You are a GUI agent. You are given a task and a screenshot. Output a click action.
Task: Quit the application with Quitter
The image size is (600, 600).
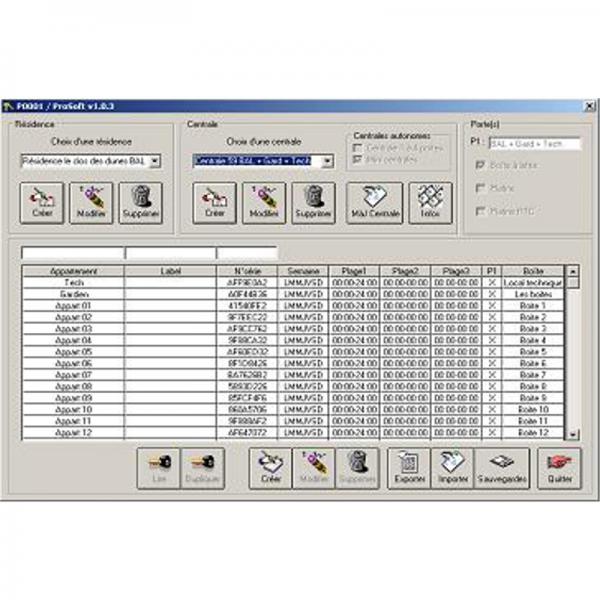[x=558, y=467]
